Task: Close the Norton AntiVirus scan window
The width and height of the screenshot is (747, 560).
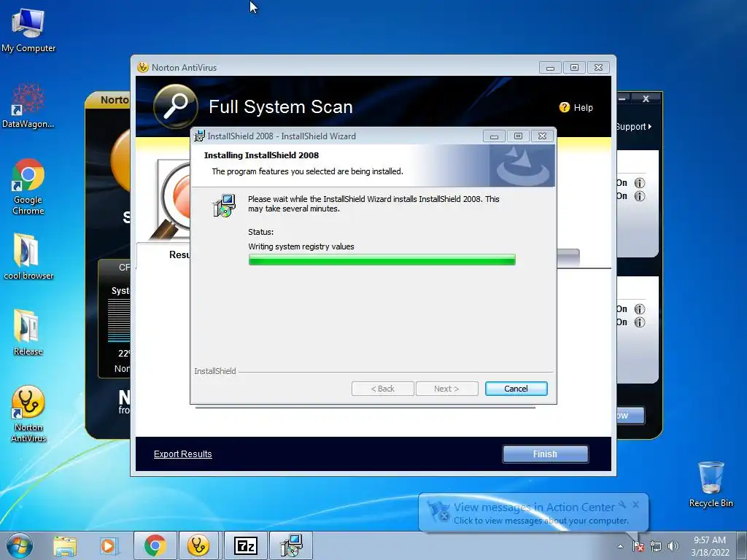Action: (598, 68)
